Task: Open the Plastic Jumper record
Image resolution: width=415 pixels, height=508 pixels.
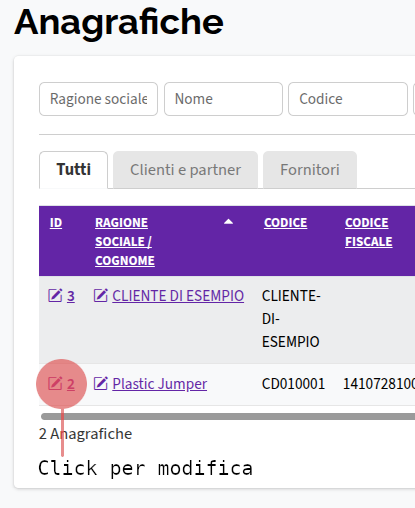Action: (x=160, y=384)
